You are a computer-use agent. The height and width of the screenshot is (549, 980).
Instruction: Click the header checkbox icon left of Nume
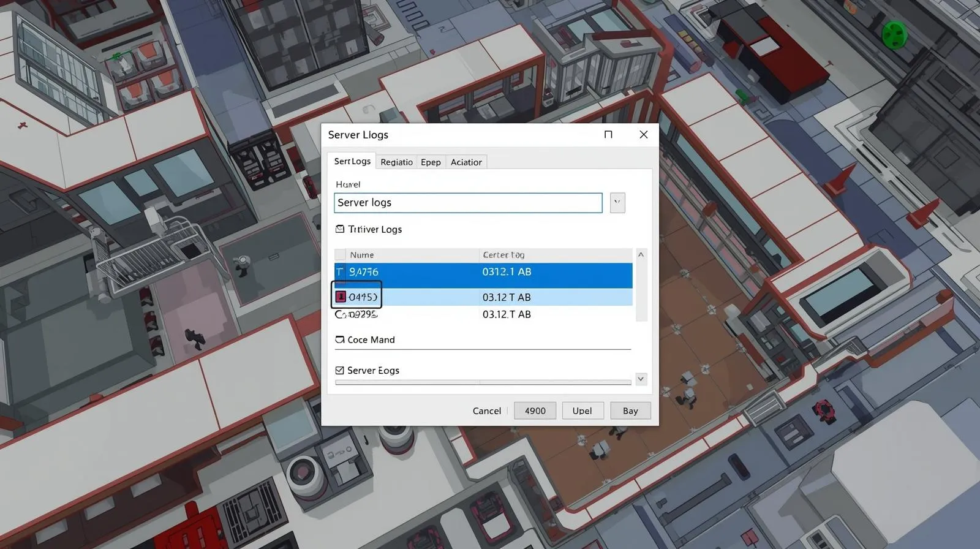340,255
